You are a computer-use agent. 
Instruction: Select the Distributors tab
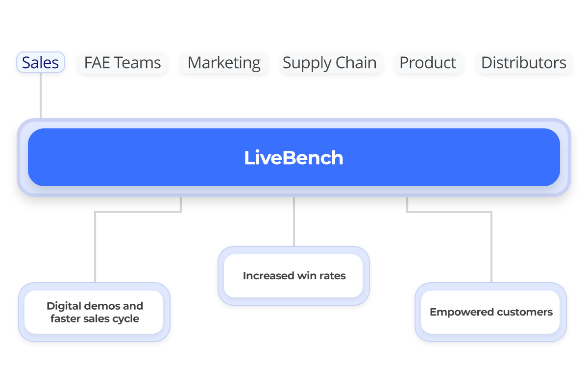click(x=524, y=63)
